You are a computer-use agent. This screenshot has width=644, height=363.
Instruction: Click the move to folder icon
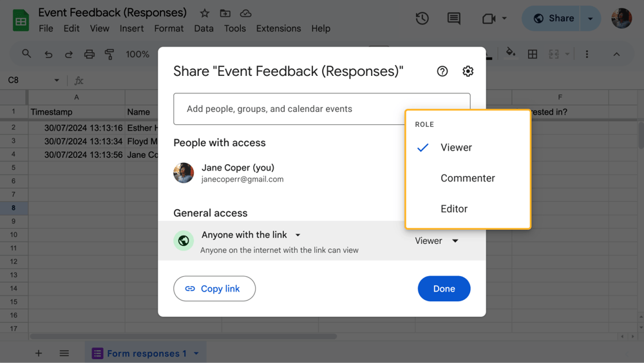(x=225, y=14)
